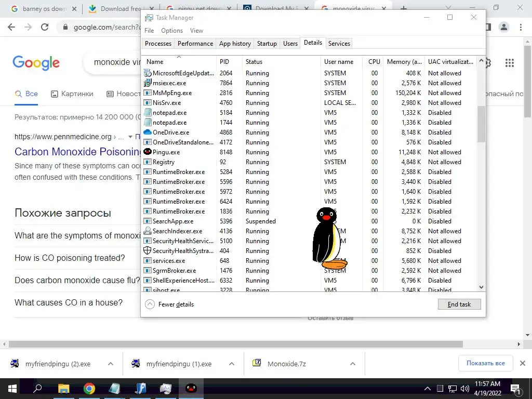
Task: Click the msiexec.exe installer icon
Action: 147,83
